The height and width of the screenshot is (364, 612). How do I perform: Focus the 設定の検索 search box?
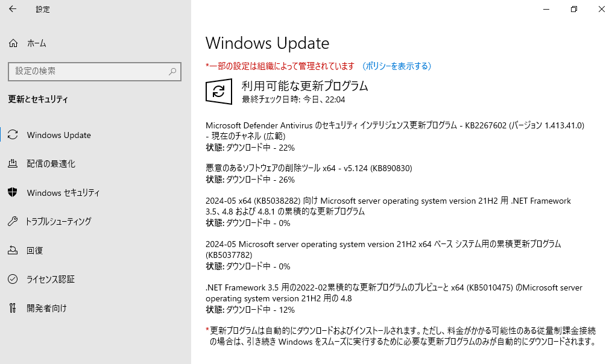pyautogui.click(x=95, y=71)
